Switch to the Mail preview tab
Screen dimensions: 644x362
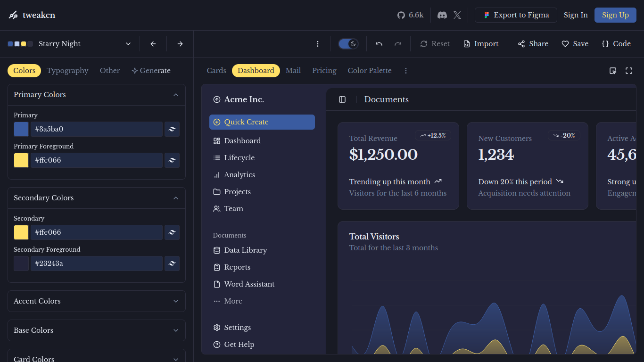point(293,71)
